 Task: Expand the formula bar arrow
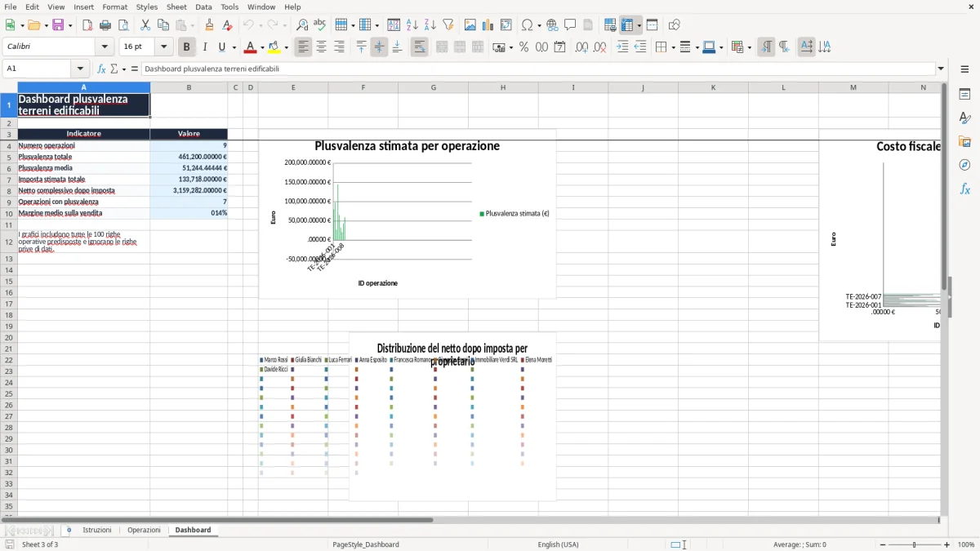pos(941,69)
